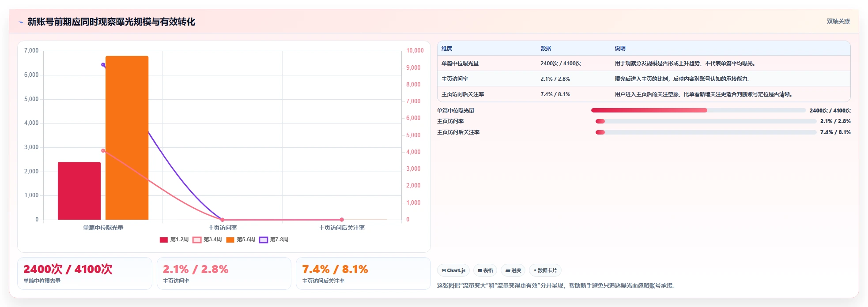Click the 数据 table column header
This screenshot has height=307, width=868.
(546, 49)
